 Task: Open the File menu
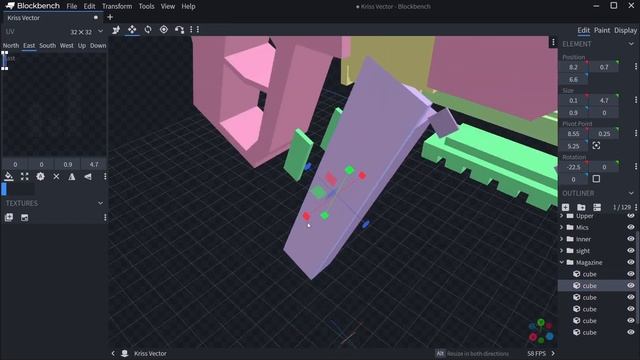click(x=72, y=6)
